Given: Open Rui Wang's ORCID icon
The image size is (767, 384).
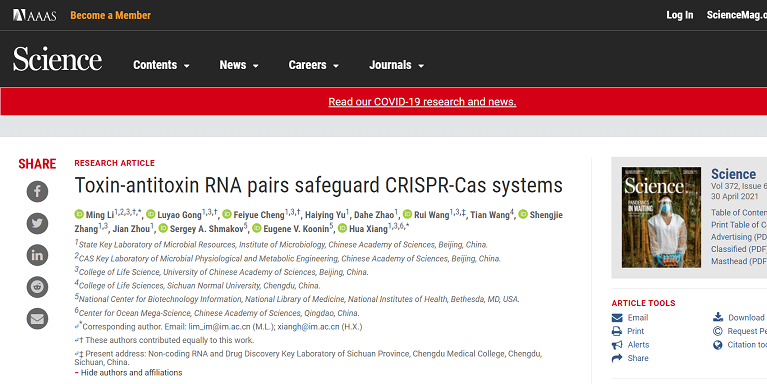Looking at the screenshot, I should click(407, 214).
